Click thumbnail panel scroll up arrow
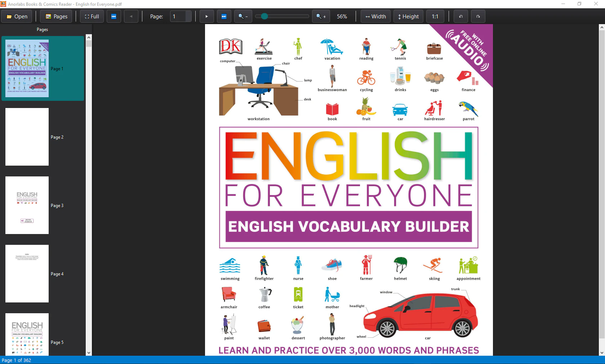Image resolution: width=605 pixels, height=364 pixels. click(x=89, y=37)
